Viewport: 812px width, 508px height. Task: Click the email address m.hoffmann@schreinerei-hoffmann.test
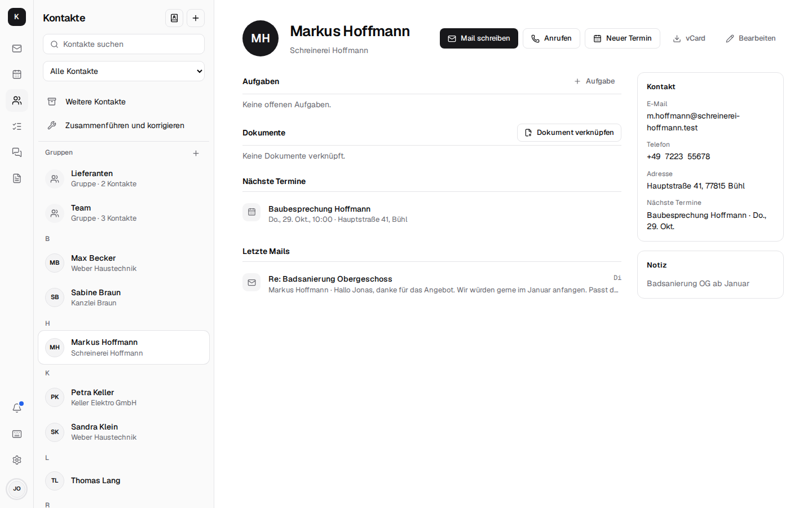[693, 122]
